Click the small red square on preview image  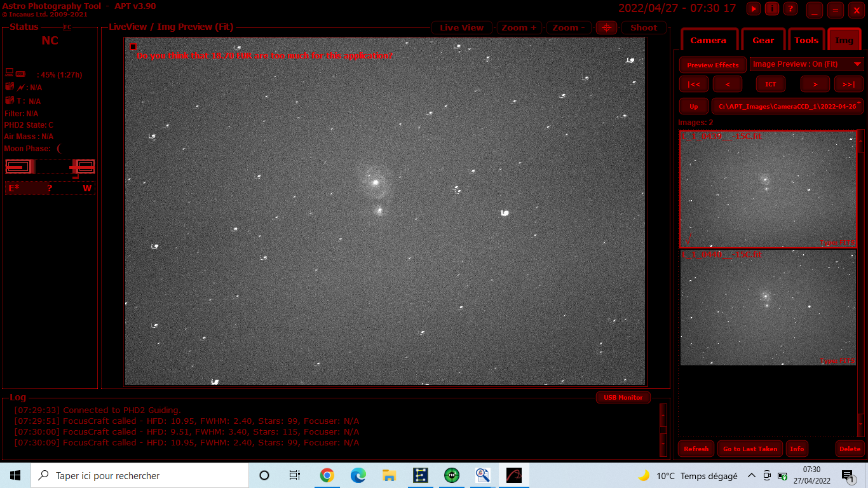133,46
